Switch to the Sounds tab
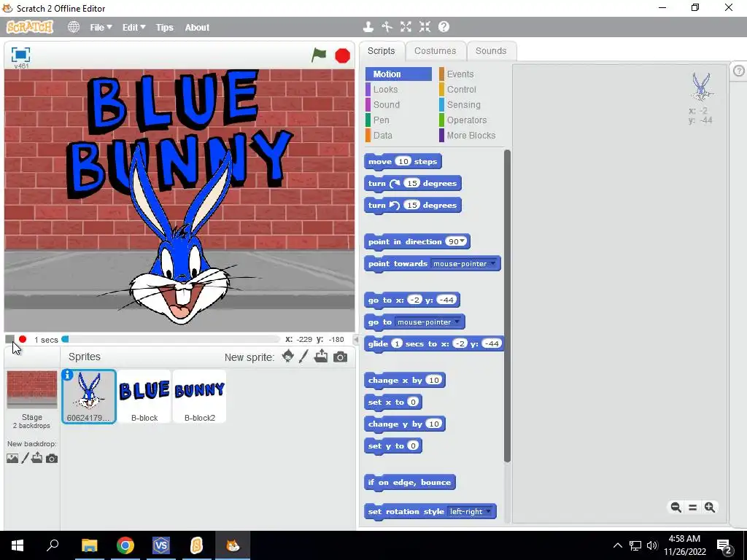This screenshot has height=560, width=747. click(x=491, y=51)
